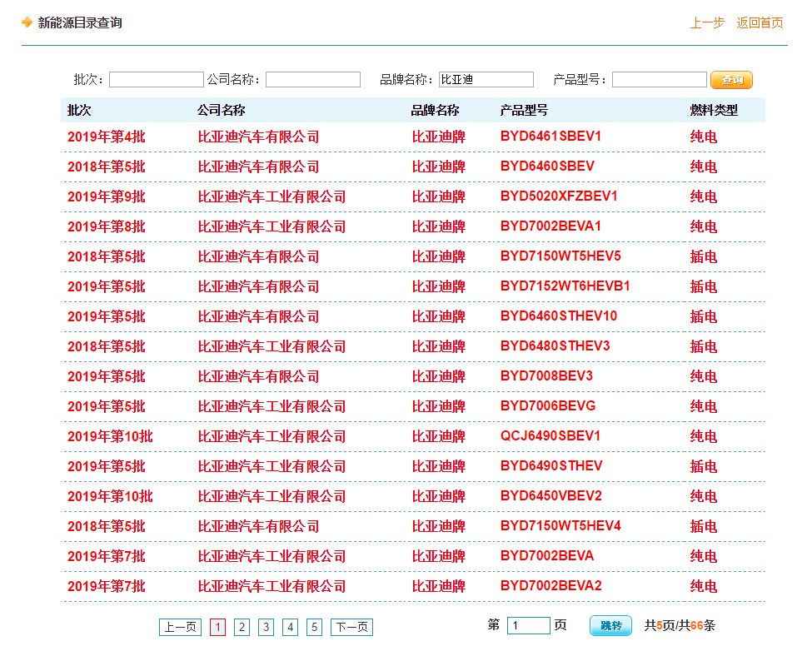Jump to page 3 in pagination
Viewport: 812px width, 656px height.
pyautogui.click(x=266, y=627)
